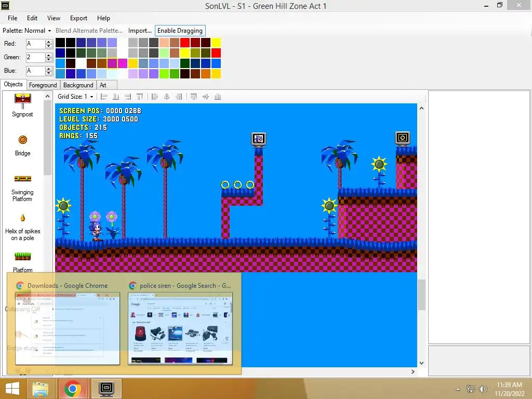Viewport: 532px width, 399px height.
Task: Select the Swinging Platform object
Action: coord(22,189)
